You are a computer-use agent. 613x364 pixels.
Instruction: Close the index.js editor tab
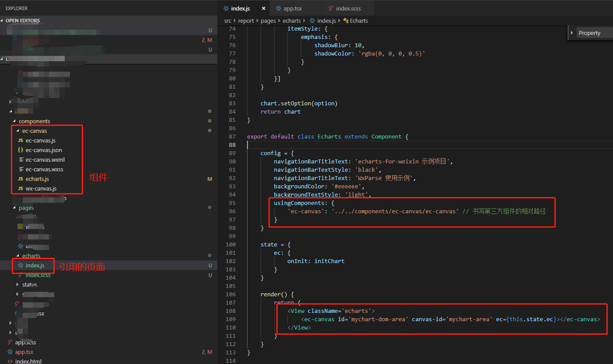tap(264, 8)
